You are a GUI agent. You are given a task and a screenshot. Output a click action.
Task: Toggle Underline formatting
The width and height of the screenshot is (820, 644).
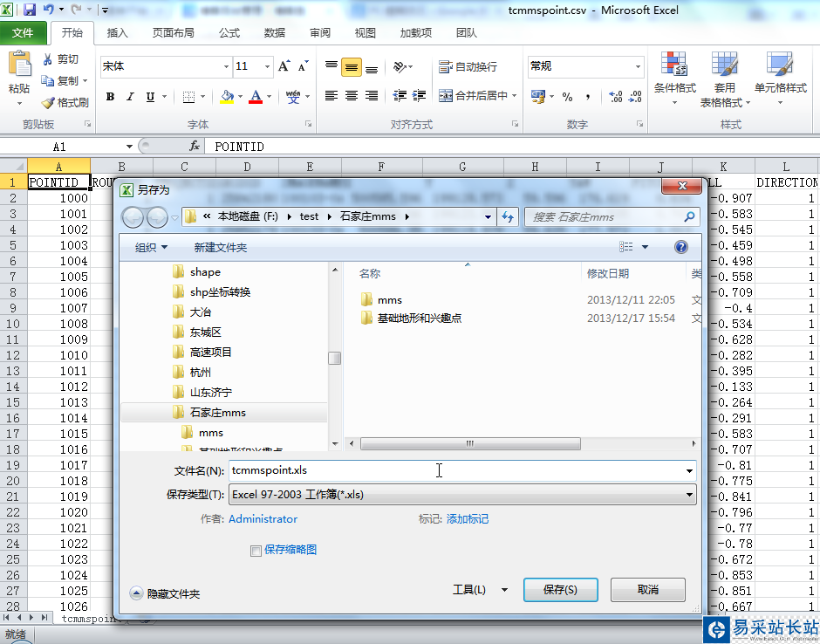click(x=150, y=96)
